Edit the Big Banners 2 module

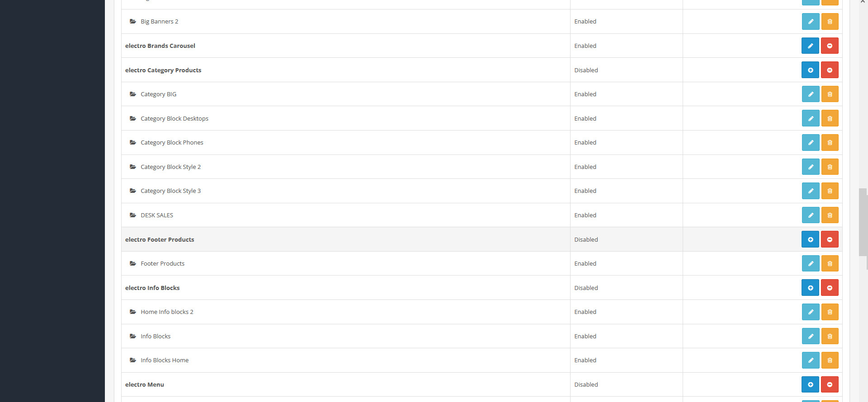(811, 21)
